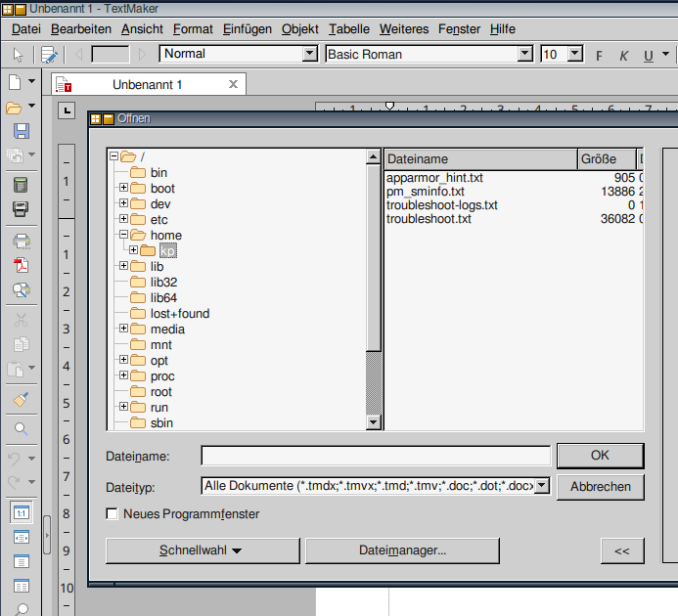Viewport: 678px width, 616px height.
Task: Switch to the Unbenannt 1 document tab
Action: [147, 85]
